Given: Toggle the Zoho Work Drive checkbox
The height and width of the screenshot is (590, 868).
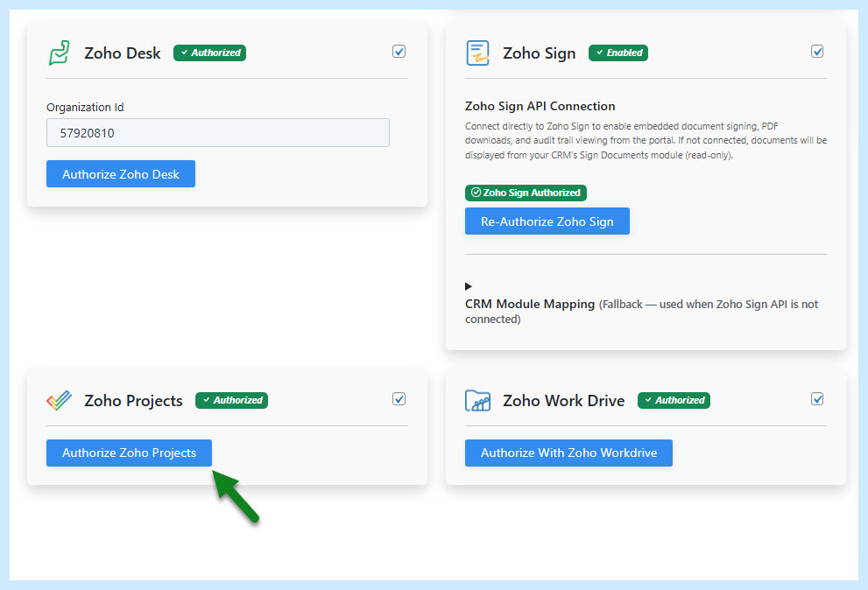Looking at the screenshot, I should coord(817,399).
